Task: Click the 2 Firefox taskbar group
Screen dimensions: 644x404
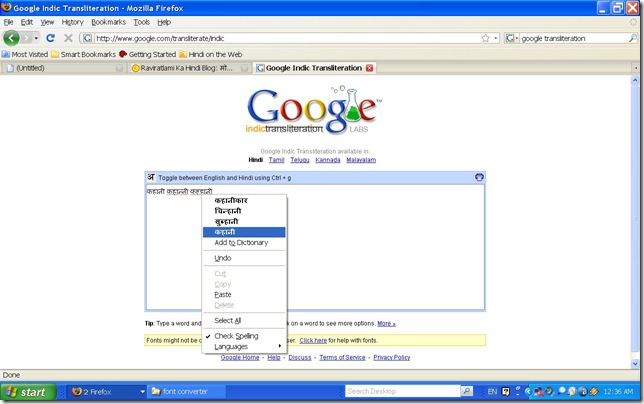Action: click(x=106, y=392)
